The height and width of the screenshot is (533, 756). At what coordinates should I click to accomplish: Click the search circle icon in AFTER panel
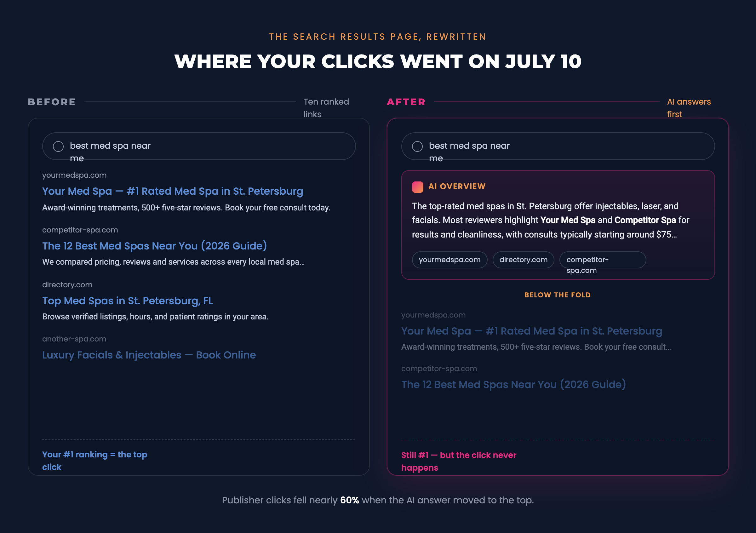[x=417, y=146]
